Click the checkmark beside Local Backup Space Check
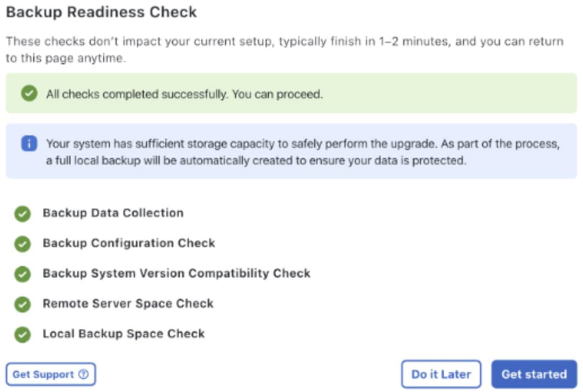 pyautogui.click(x=23, y=334)
